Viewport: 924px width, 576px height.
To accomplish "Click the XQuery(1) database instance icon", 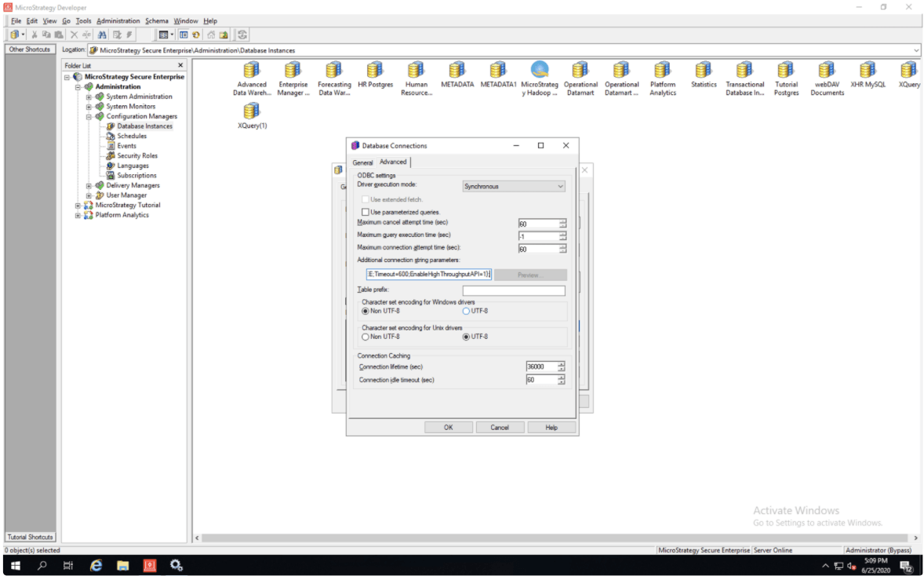I will click(252, 111).
